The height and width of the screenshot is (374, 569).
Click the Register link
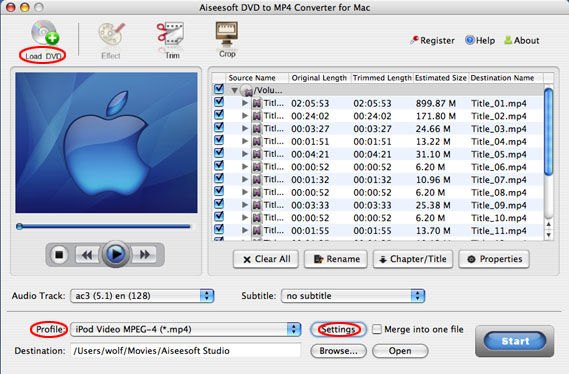tap(432, 40)
